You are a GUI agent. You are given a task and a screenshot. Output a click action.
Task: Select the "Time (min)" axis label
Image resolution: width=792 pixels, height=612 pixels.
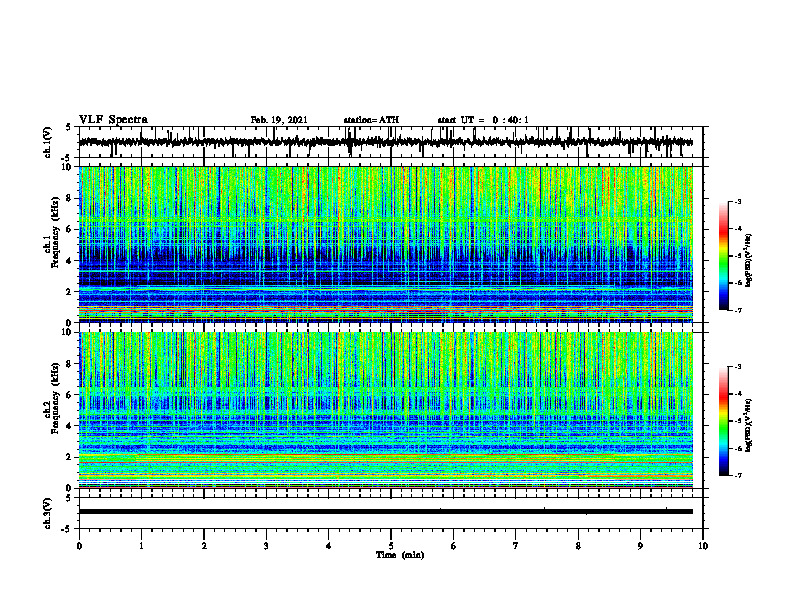coord(400,555)
